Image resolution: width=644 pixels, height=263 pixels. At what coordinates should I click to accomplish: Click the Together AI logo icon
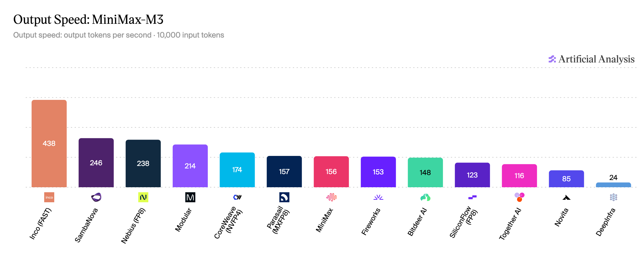(520, 197)
